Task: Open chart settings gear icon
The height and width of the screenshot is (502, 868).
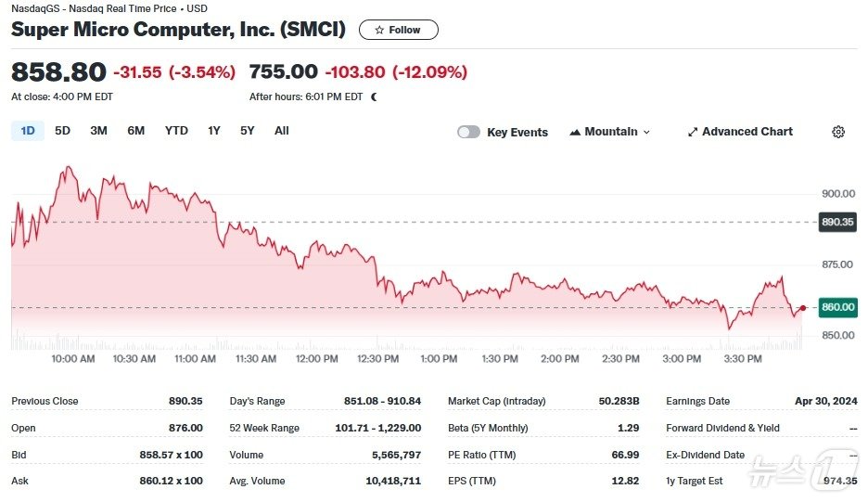Action: [x=838, y=132]
